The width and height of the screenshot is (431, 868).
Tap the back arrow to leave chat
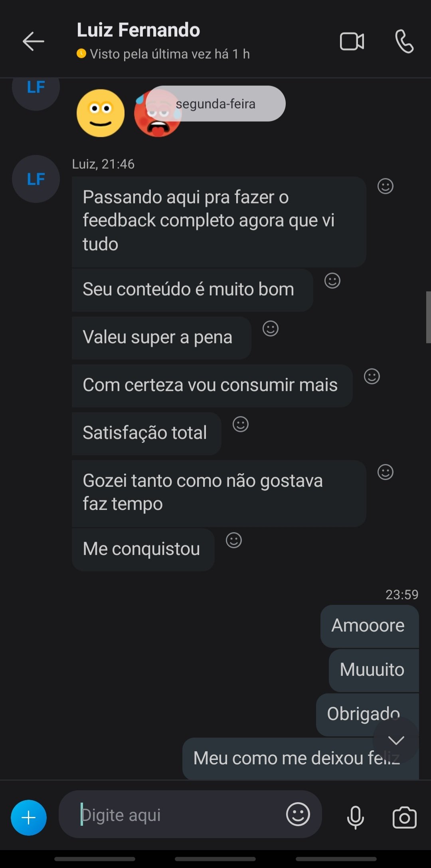click(x=33, y=41)
